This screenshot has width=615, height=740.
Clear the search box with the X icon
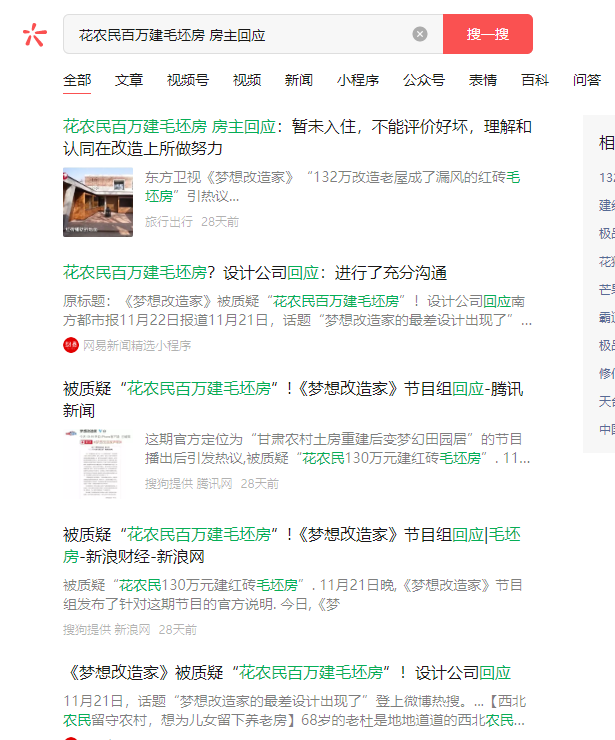click(420, 34)
